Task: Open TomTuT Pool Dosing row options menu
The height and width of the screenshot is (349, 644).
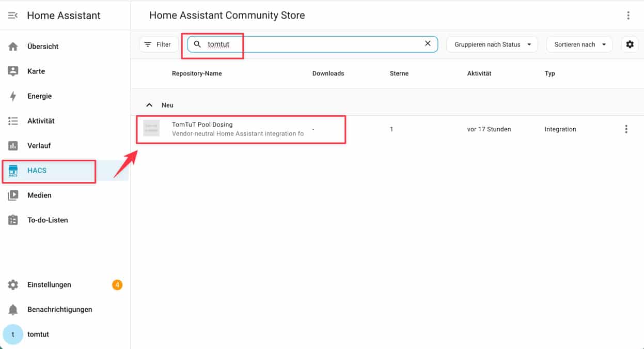Action: click(626, 129)
